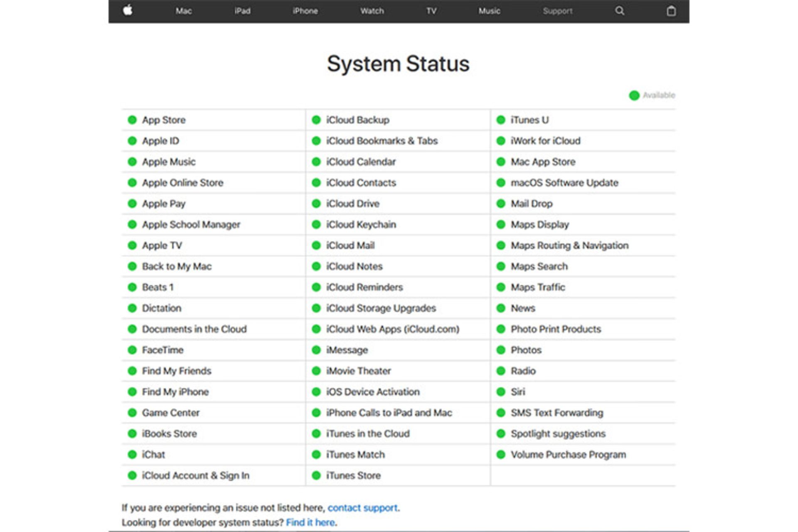This screenshot has width=798, height=532.
Task: Click the Find it here link
Action: click(x=310, y=522)
